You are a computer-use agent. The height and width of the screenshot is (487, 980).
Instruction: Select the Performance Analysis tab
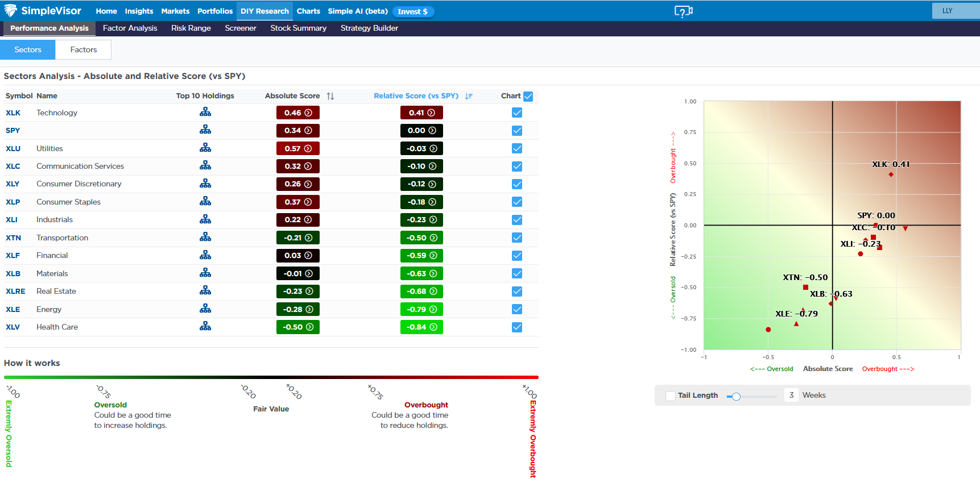(x=49, y=28)
